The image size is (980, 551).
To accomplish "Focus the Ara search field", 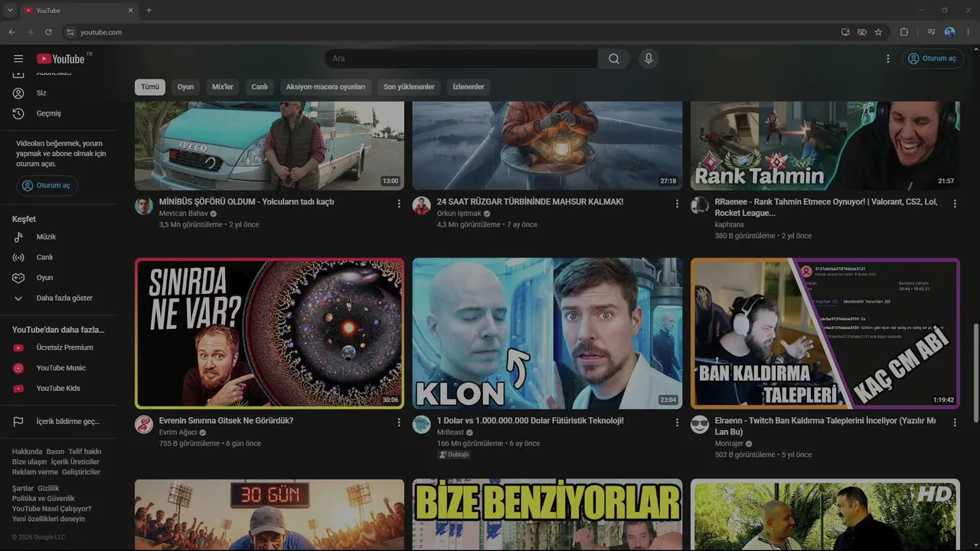I will click(x=461, y=59).
